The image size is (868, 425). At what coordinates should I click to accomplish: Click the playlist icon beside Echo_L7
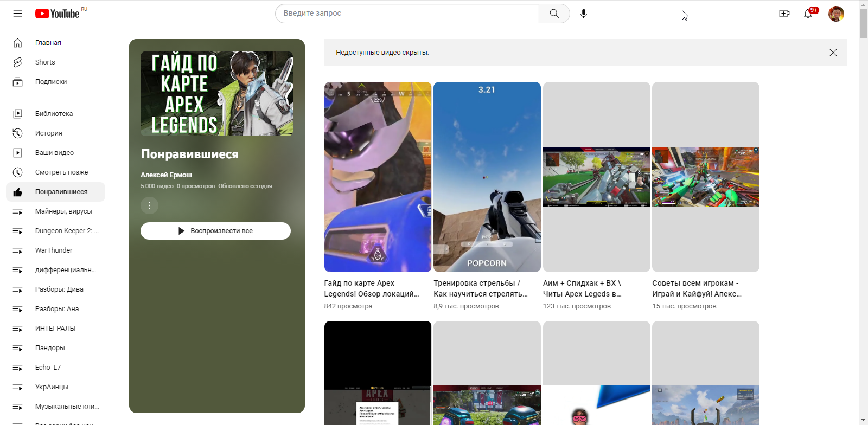(18, 368)
